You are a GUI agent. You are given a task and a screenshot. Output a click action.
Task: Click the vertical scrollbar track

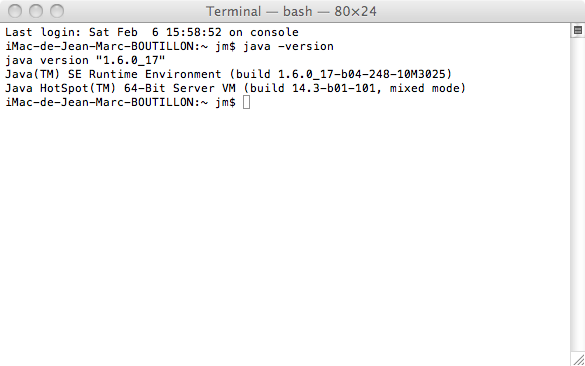(x=578, y=194)
